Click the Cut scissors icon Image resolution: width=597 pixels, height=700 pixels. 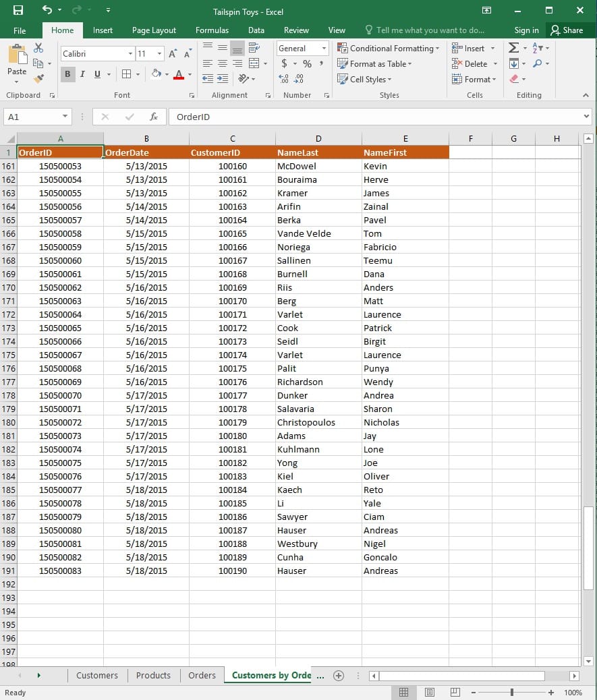tap(38, 48)
